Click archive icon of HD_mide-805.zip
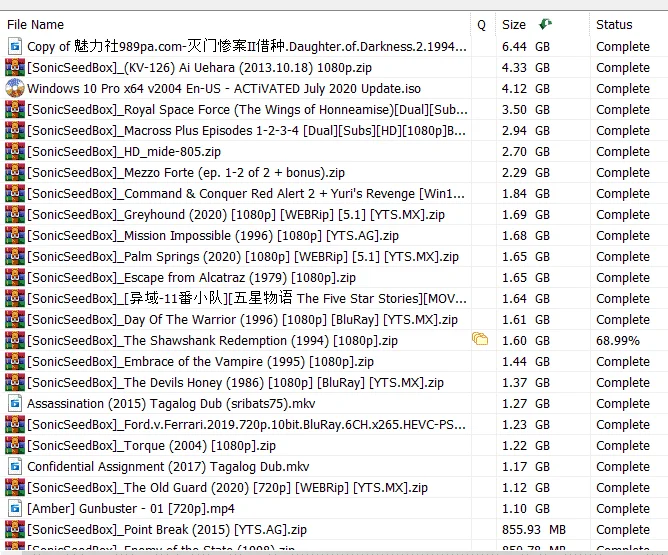 (x=15, y=151)
